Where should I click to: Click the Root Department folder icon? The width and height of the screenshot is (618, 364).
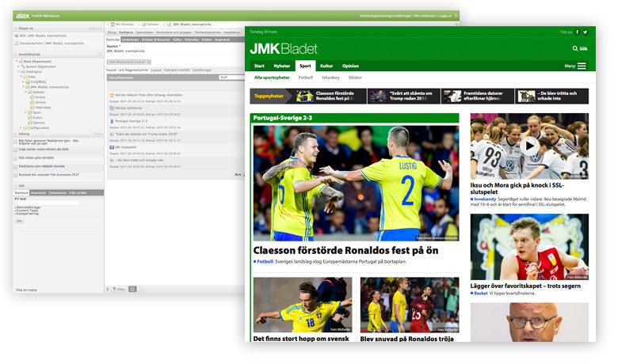21,62
